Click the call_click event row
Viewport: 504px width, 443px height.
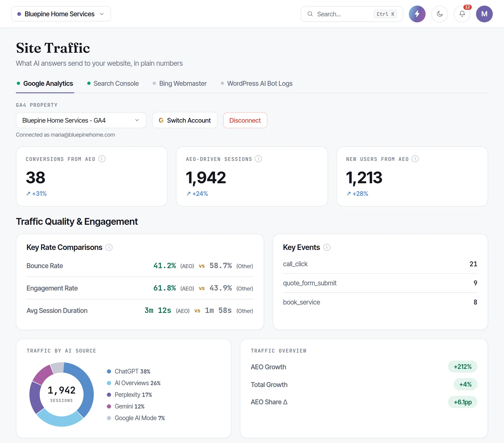point(380,264)
